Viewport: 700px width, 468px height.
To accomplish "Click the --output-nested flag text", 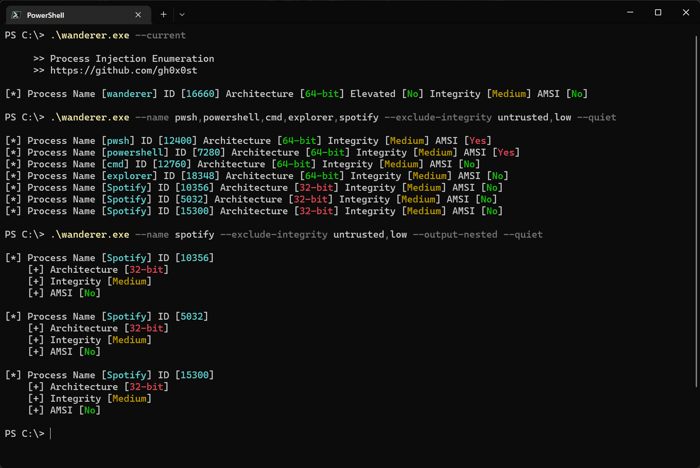I will 455,234.
